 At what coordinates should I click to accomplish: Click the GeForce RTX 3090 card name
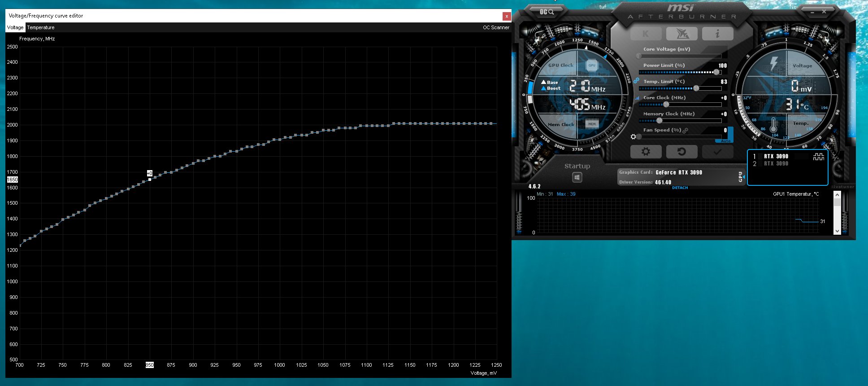pyautogui.click(x=679, y=172)
